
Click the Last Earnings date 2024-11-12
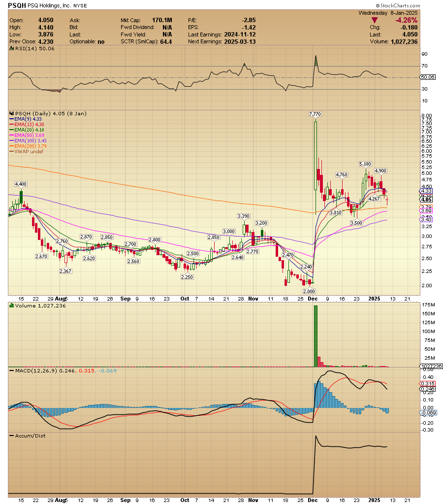click(240, 34)
